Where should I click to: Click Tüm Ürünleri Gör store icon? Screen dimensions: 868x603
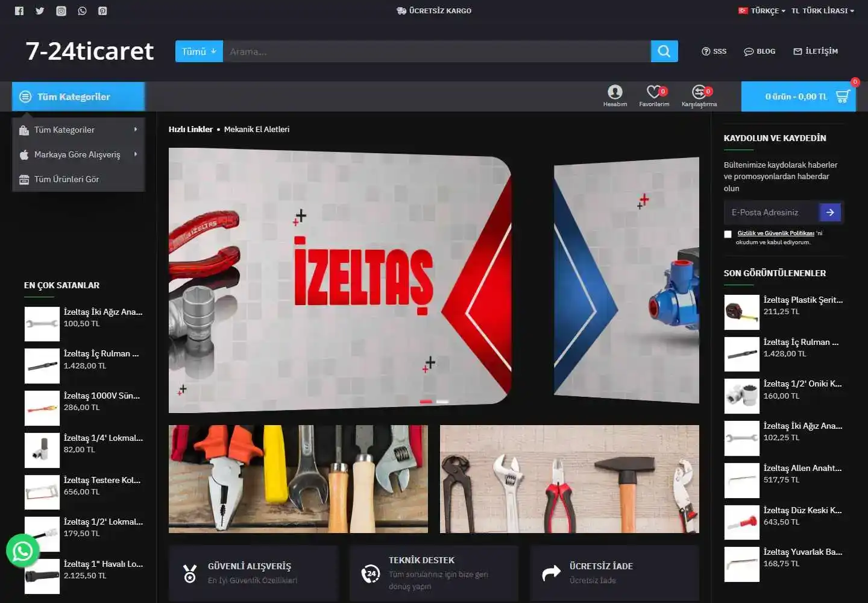pos(24,179)
